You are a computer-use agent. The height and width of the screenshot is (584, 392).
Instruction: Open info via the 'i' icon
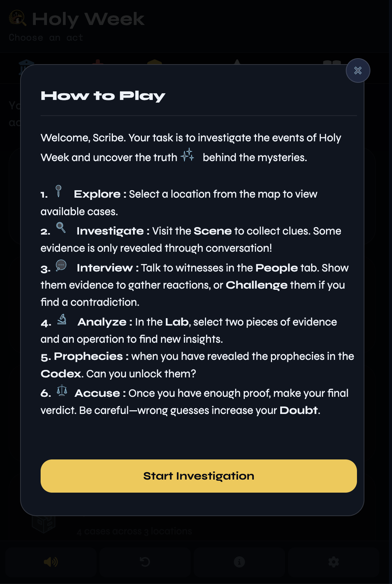pyautogui.click(x=239, y=562)
